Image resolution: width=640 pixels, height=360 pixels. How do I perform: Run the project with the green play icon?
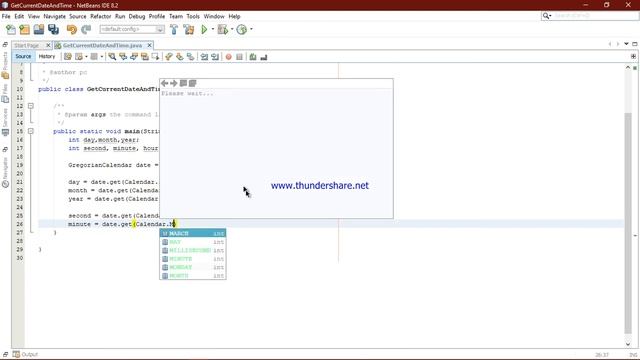pyautogui.click(x=204, y=29)
